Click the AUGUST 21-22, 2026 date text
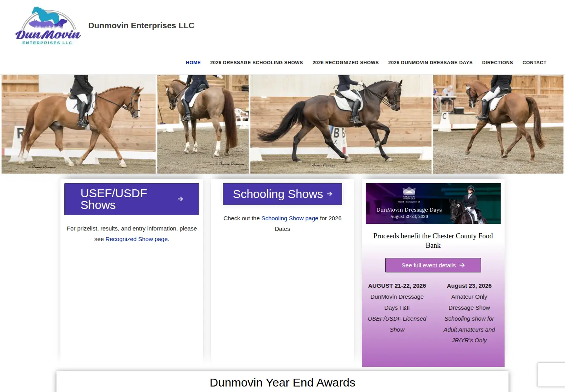 coord(397,286)
